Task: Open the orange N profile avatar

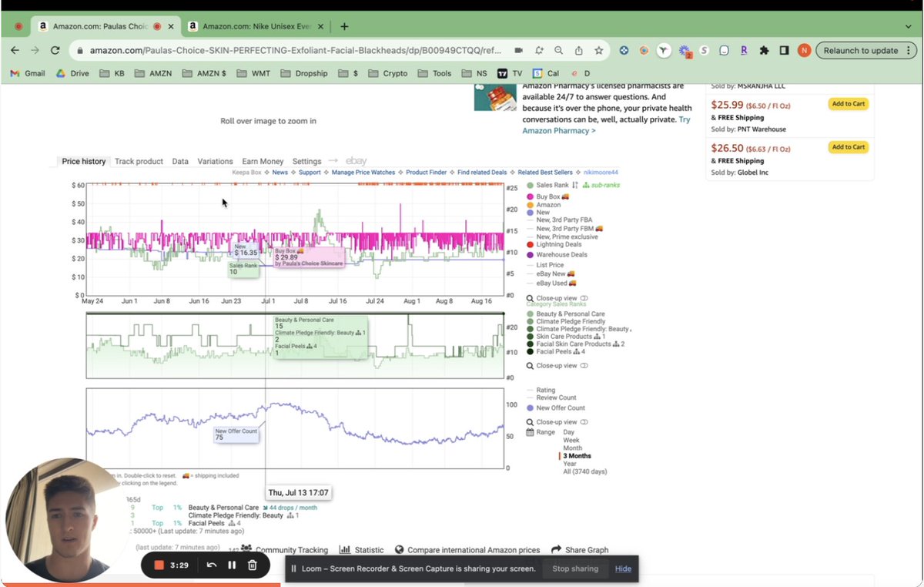Action: 804,50
